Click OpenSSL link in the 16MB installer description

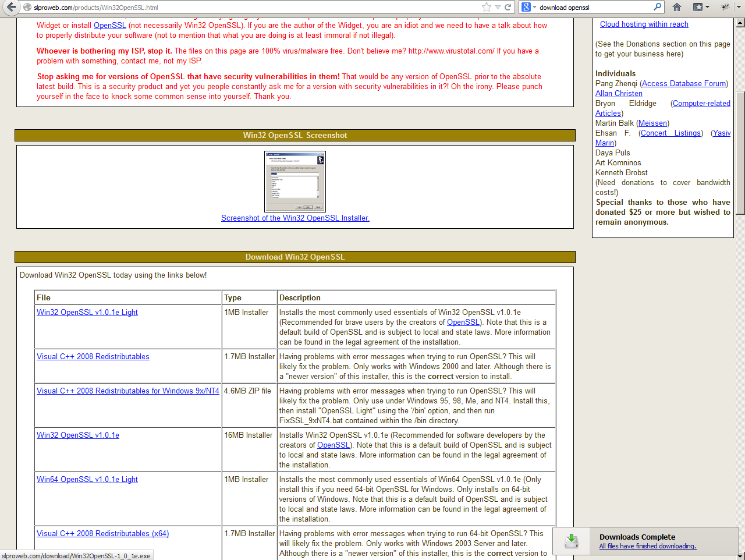[x=334, y=445]
